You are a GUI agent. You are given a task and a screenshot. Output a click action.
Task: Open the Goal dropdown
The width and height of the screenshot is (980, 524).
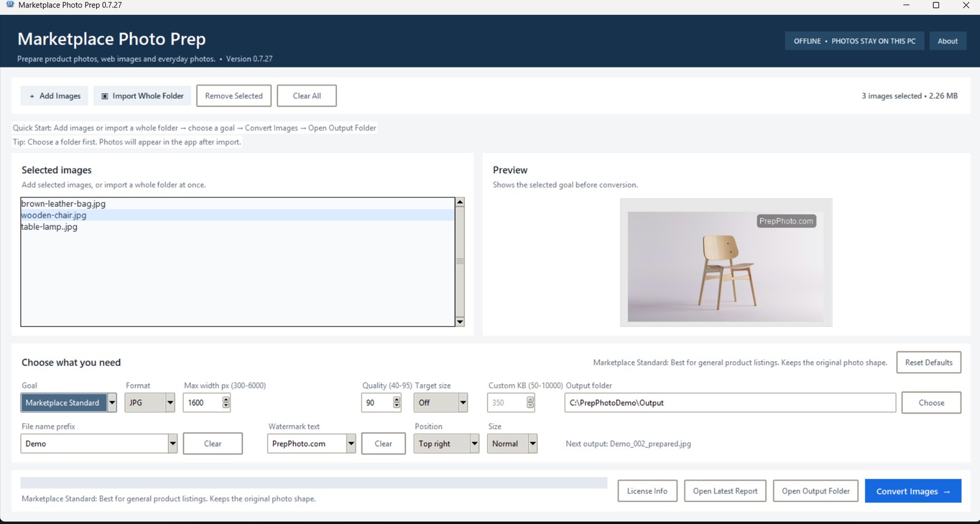pyautogui.click(x=69, y=403)
